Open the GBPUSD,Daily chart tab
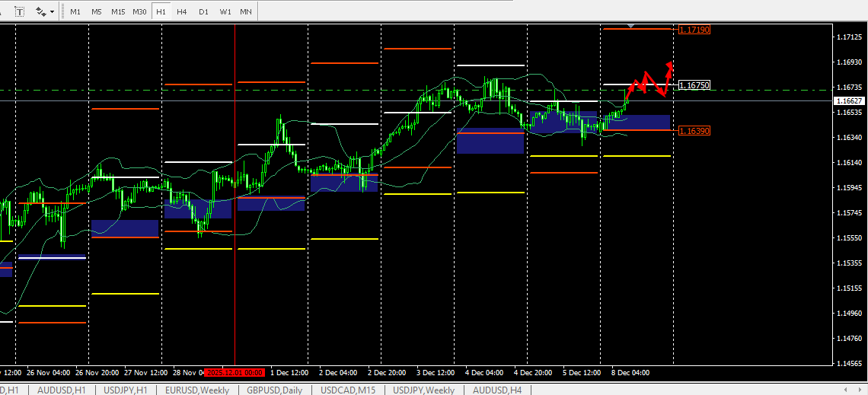This screenshot has width=868, height=395. (x=275, y=390)
